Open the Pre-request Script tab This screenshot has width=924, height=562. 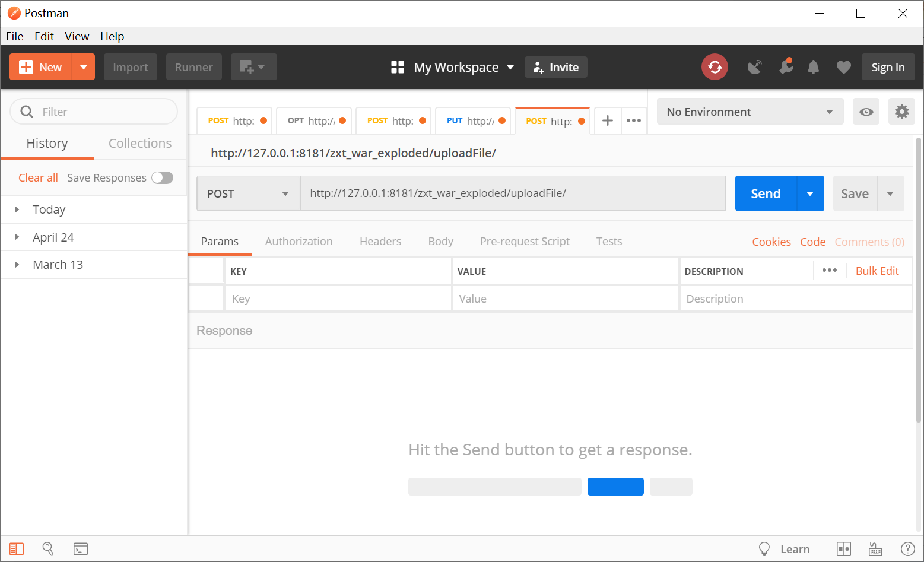(525, 241)
